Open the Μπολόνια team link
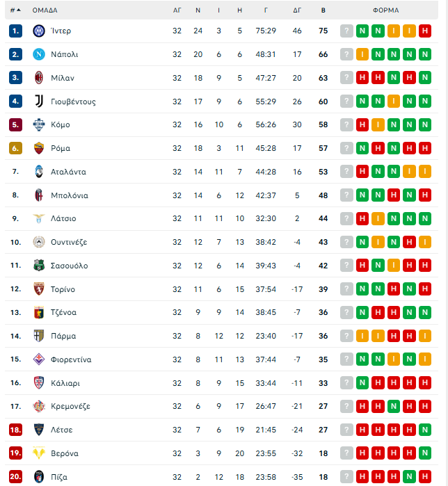 pyautogui.click(x=69, y=195)
